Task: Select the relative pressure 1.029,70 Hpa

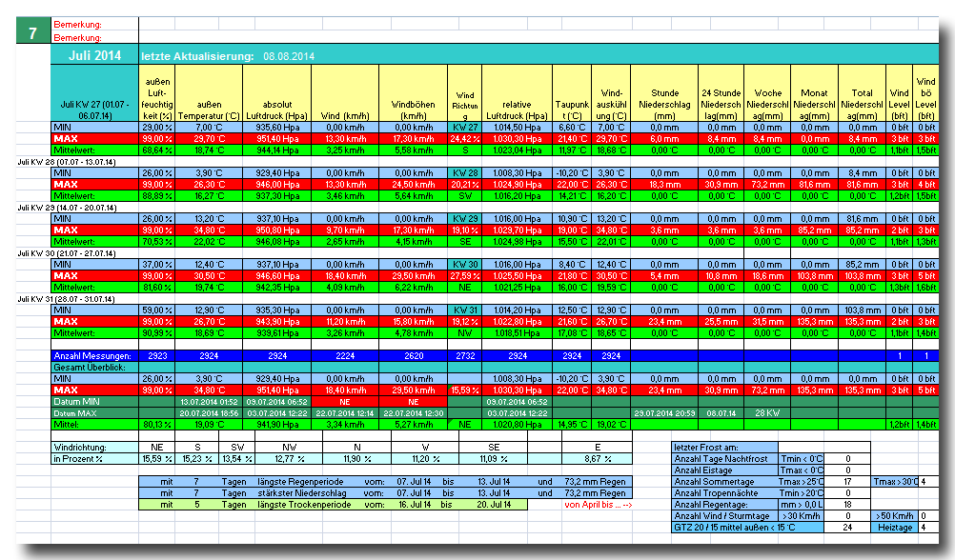Action: pos(518,230)
